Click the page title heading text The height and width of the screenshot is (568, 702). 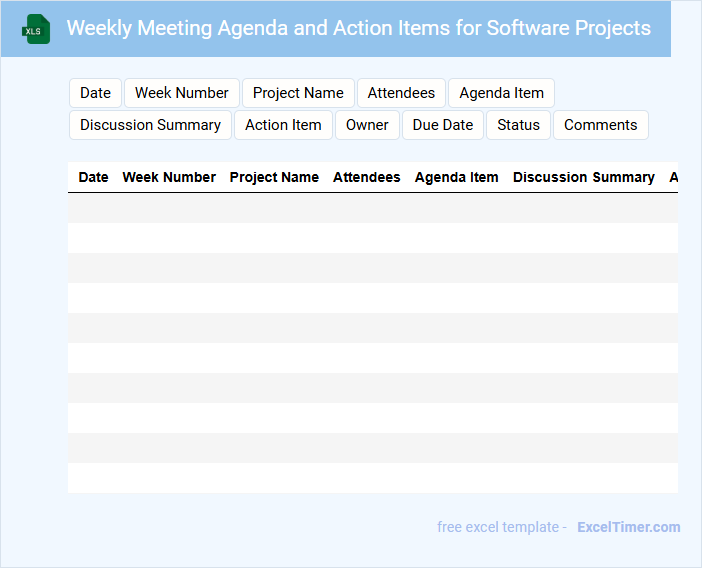tap(358, 28)
